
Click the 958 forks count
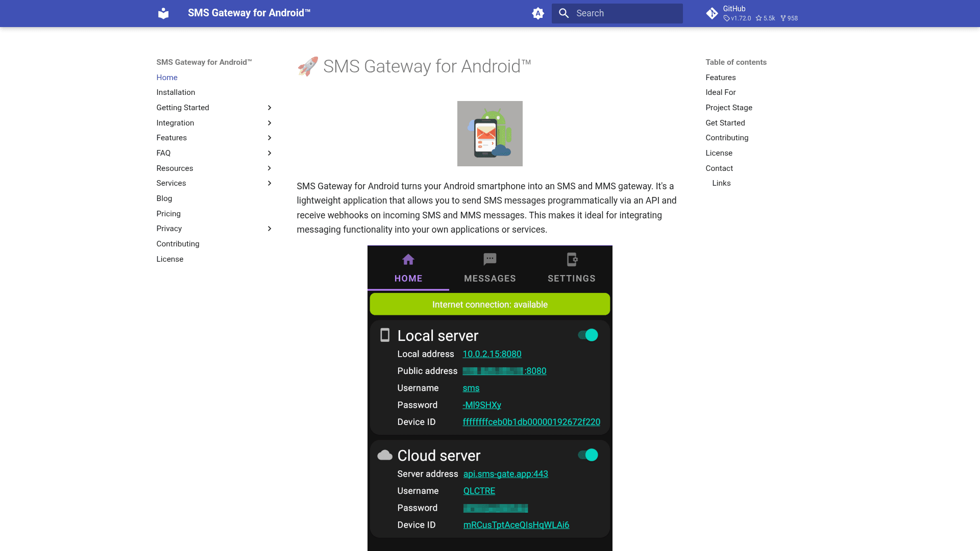point(789,18)
